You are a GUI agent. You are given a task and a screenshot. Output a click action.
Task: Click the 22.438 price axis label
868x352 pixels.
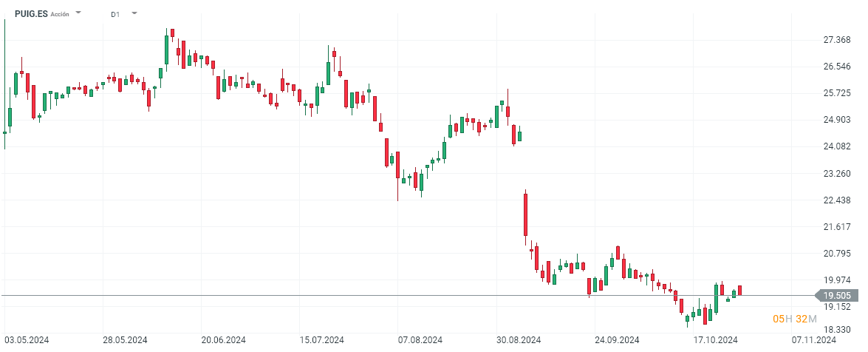(x=837, y=200)
